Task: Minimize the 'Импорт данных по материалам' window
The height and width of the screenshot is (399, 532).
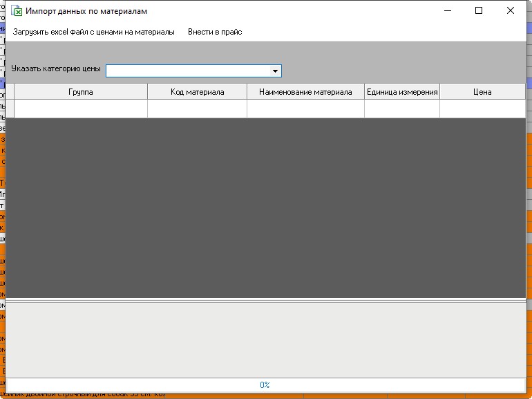Action: (x=447, y=11)
